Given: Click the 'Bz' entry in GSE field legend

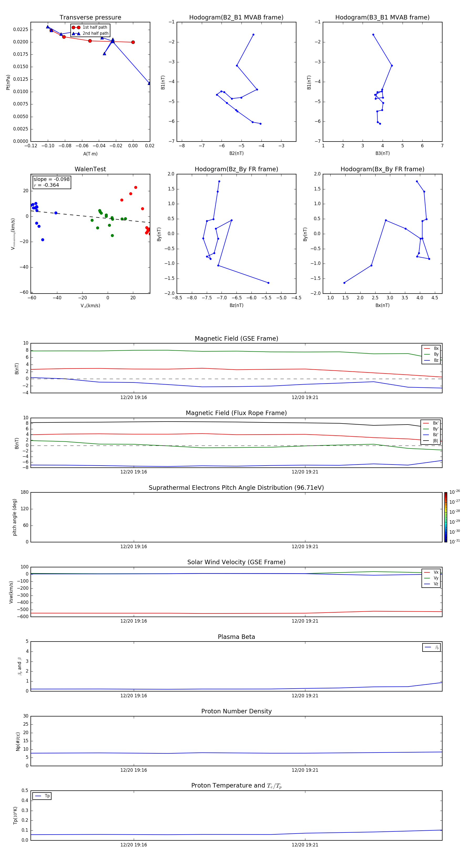Looking at the screenshot, I should coord(431,360).
